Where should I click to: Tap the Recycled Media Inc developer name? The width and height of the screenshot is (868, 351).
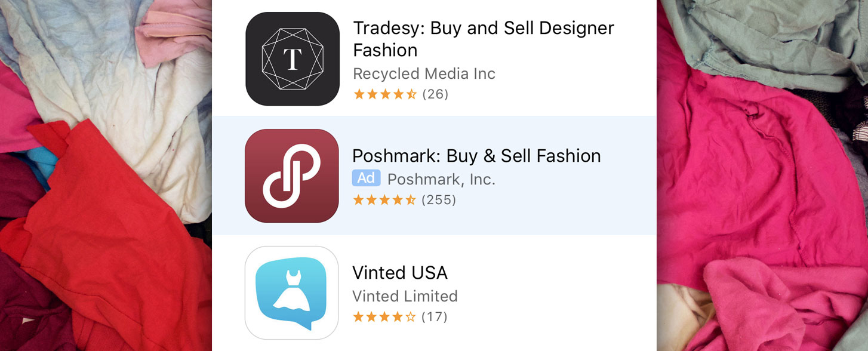424,73
